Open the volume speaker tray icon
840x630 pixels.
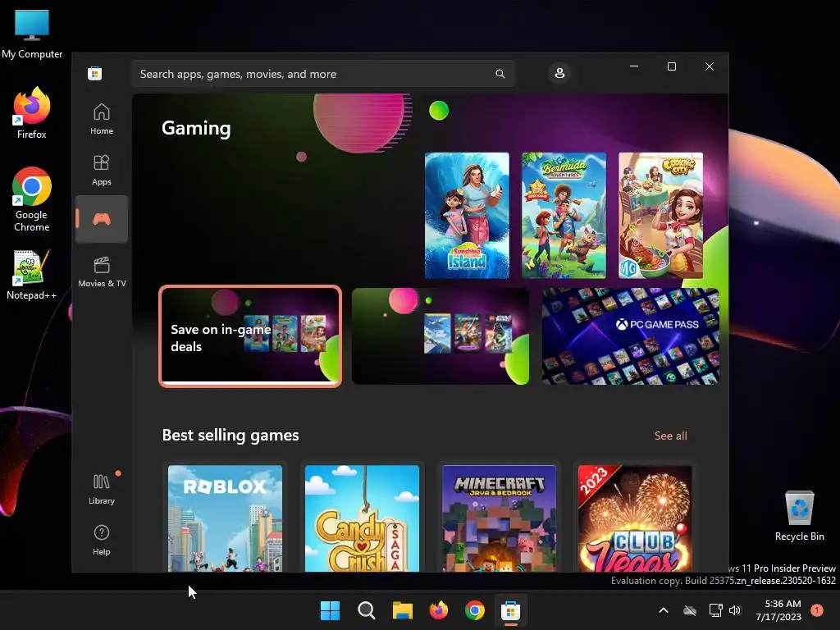point(735,610)
